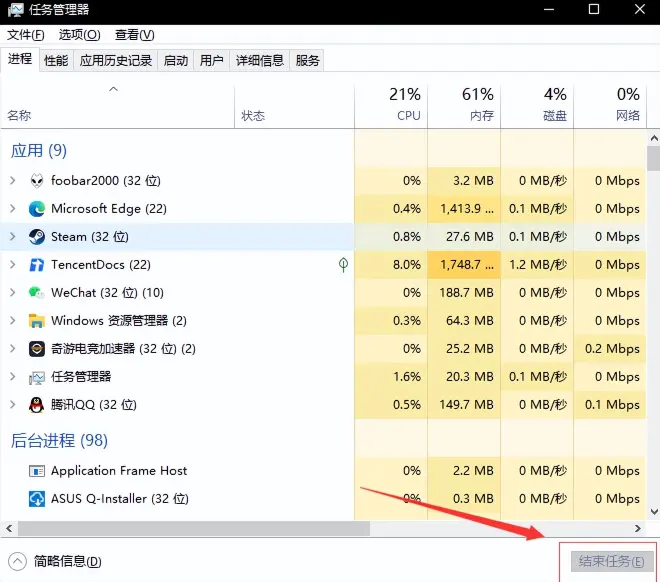Click the 腾讯QQ penguin icon
The height and width of the screenshot is (582, 660).
click(x=37, y=405)
